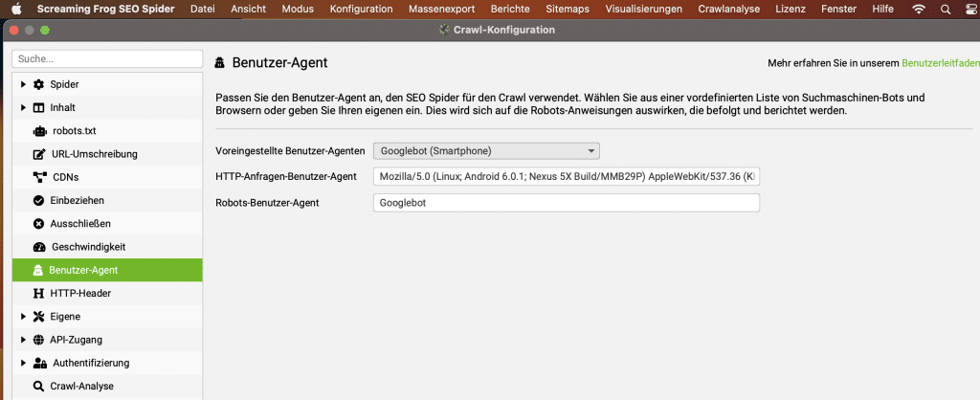
Task: Select HTTP-Header in the sidebar
Action: click(107, 293)
